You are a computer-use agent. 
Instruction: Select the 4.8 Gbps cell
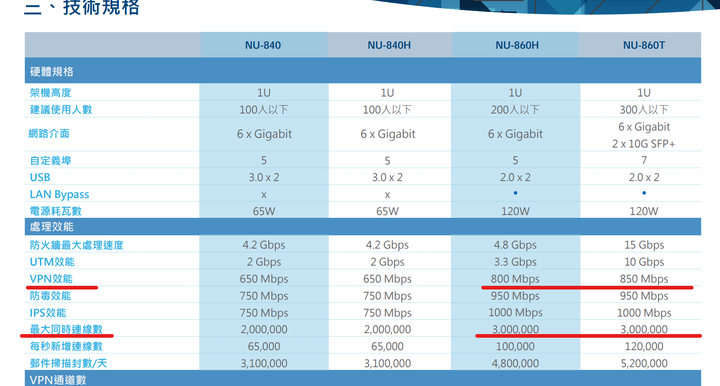tap(515, 245)
